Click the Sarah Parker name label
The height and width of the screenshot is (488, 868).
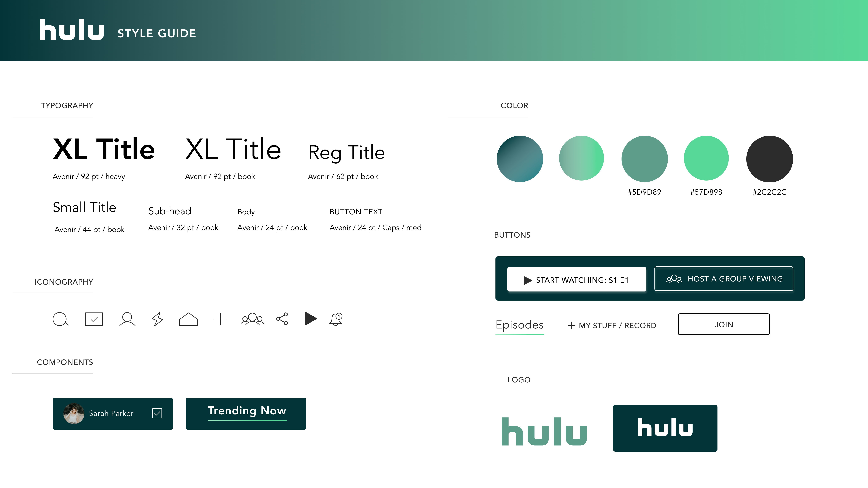coord(111,413)
